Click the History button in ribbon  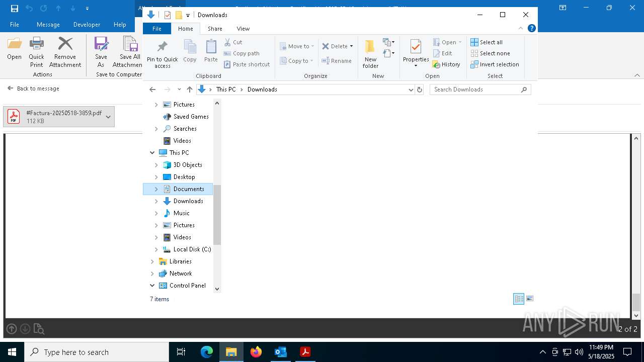446,64
